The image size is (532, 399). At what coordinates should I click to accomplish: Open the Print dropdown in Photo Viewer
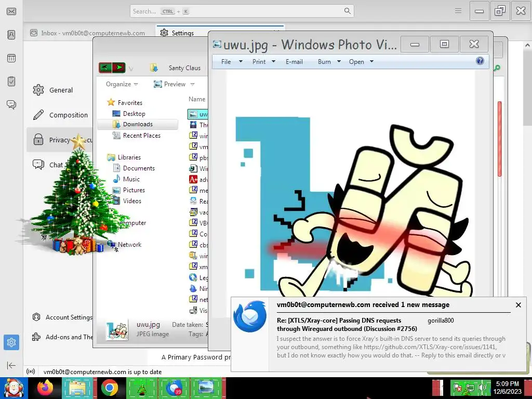point(263,62)
